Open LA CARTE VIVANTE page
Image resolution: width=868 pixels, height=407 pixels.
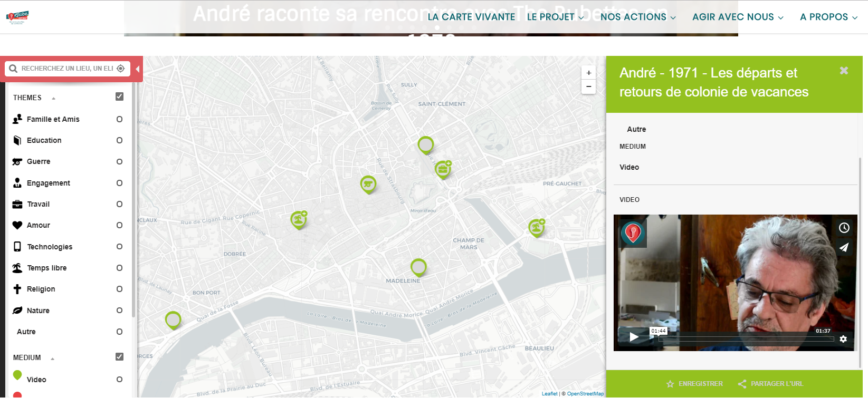pos(471,17)
